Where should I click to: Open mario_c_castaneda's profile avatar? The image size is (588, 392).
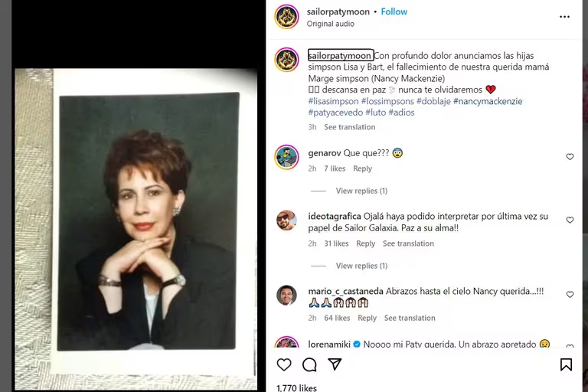[286, 295]
